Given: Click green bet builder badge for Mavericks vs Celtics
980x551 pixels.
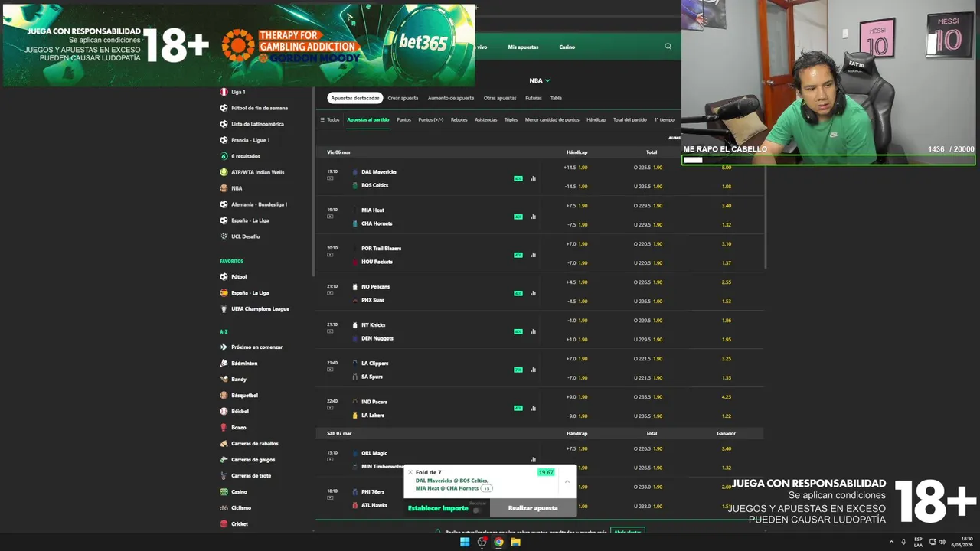Looking at the screenshot, I should tap(518, 178).
